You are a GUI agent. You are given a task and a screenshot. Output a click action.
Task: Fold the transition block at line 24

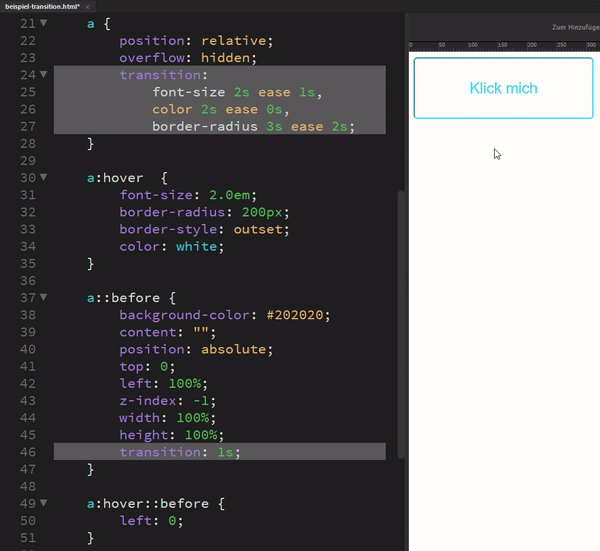pyautogui.click(x=43, y=76)
